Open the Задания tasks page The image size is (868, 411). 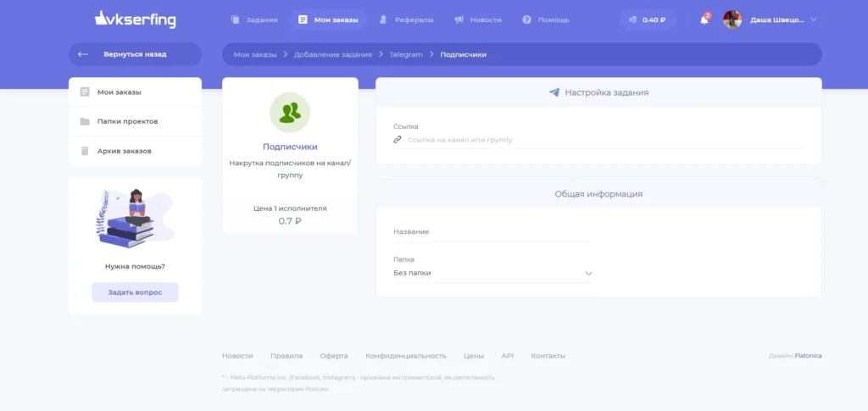[x=254, y=19]
